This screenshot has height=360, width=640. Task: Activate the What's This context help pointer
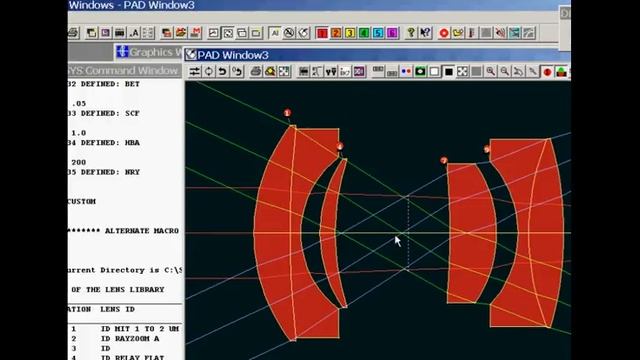(425, 33)
